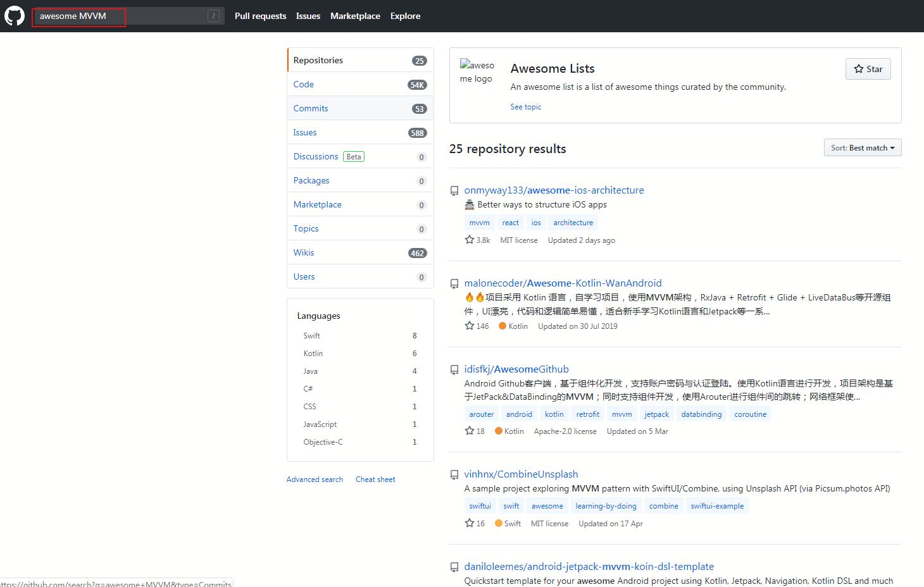
Task: Star the Awesome Lists topic
Action: (x=868, y=69)
